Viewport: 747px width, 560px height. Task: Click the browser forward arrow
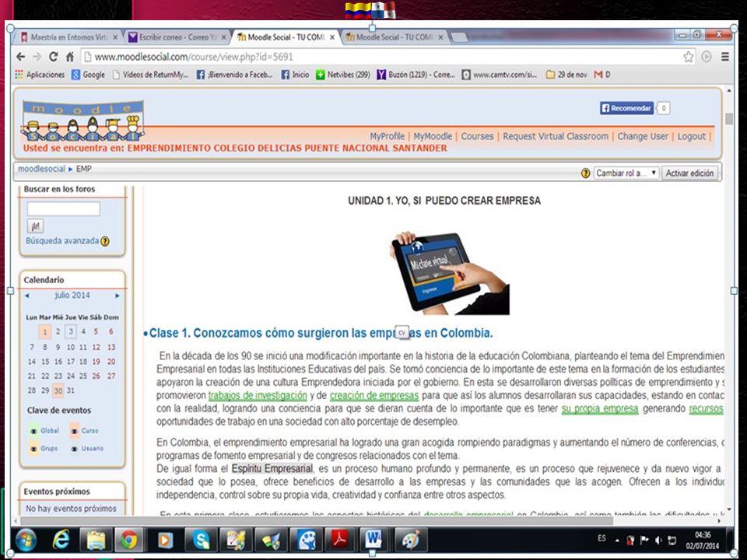click(x=37, y=57)
